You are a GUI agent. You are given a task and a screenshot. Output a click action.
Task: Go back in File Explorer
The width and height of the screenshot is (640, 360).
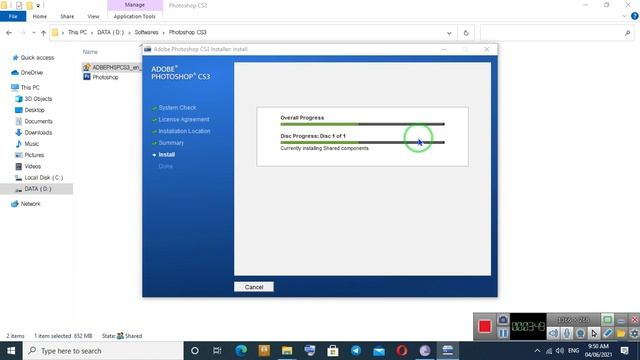click(9, 33)
